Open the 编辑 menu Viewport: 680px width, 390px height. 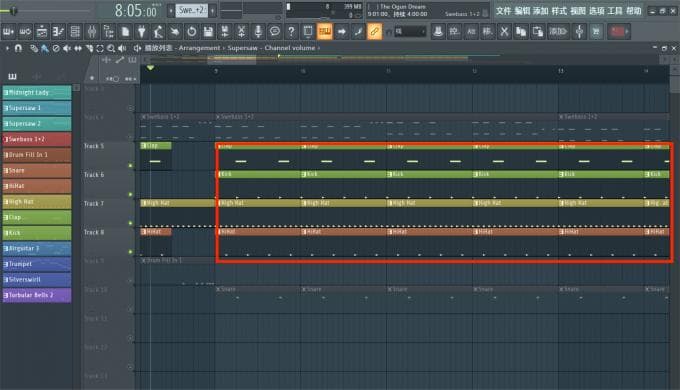click(x=522, y=11)
